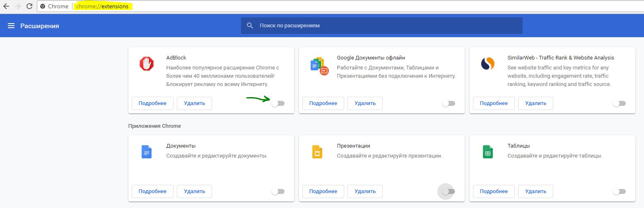This screenshot has height=208, width=644.
Task: Click the AdBlock description text
Action: [x=223, y=76]
